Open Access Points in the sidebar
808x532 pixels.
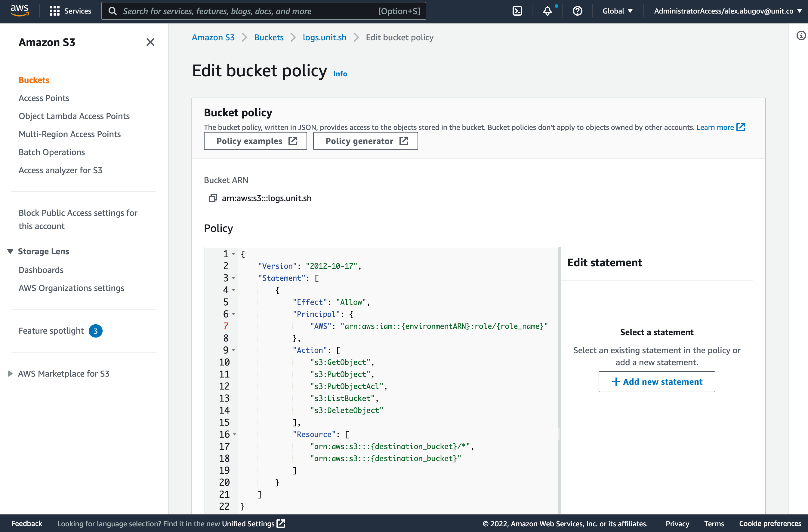(x=44, y=98)
